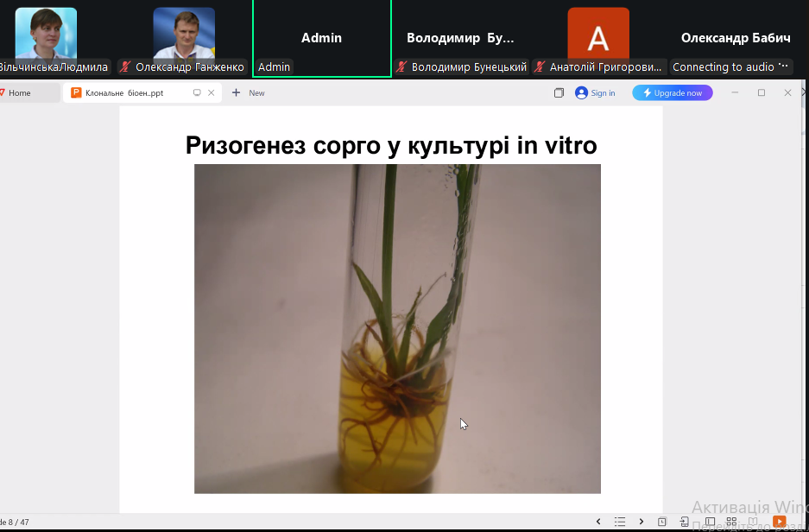Viewport: 809px width, 532px height.
Task: Click the muted mic icon by Володимир Бунецький
Action: click(401, 67)
